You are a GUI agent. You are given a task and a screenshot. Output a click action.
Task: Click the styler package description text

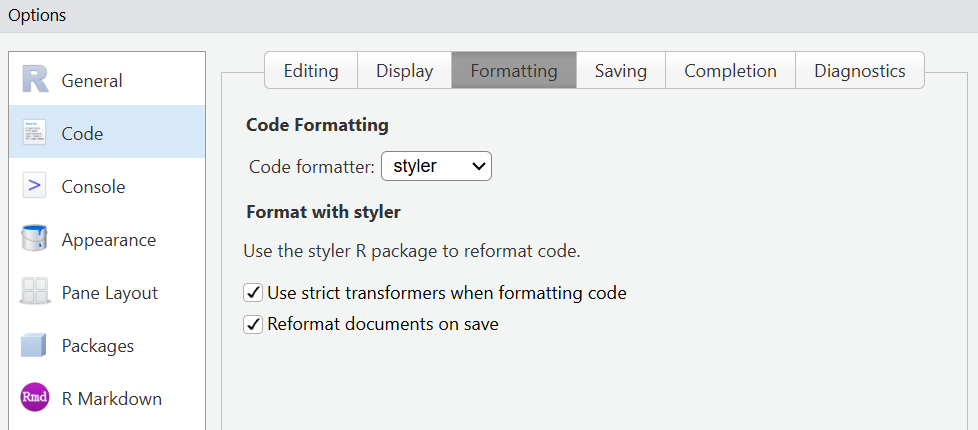412,251
